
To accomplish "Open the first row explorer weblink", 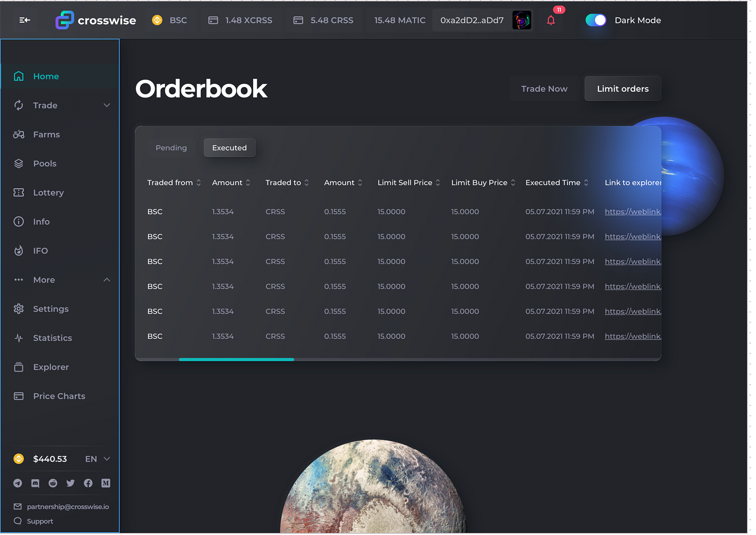I will (633, 212).
